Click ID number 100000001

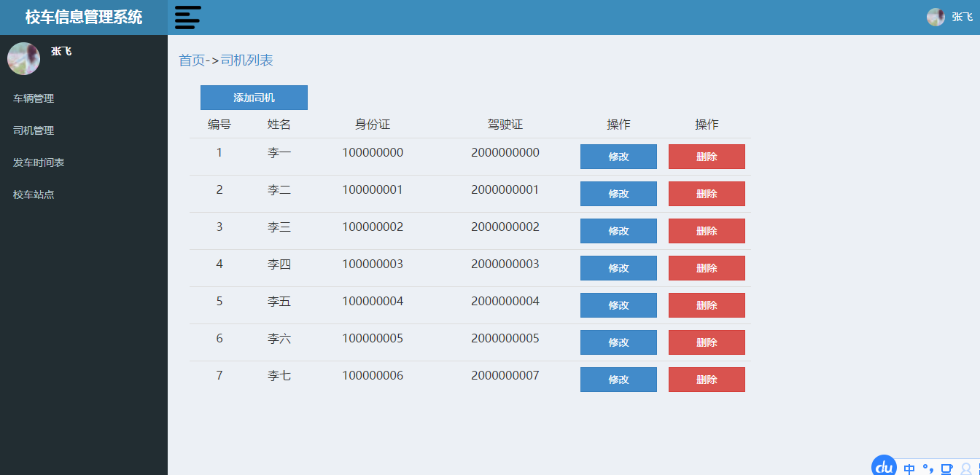pyautogui.click(x=373, y=189)
